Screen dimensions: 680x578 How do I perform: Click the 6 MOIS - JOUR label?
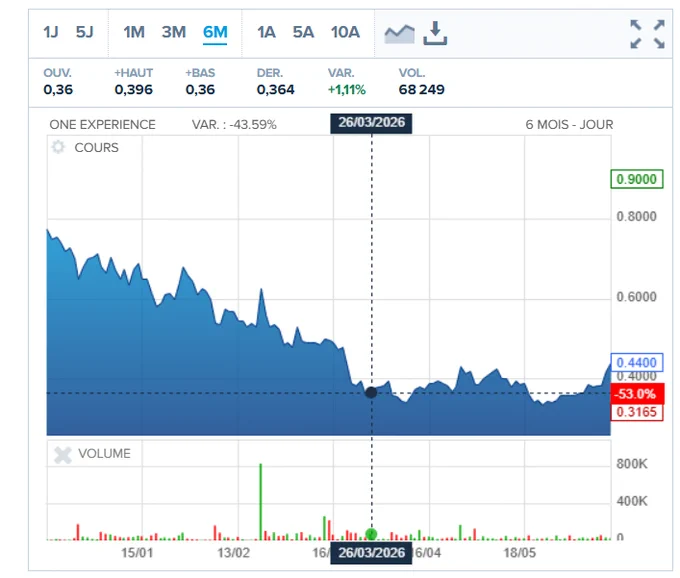[569, 125]
